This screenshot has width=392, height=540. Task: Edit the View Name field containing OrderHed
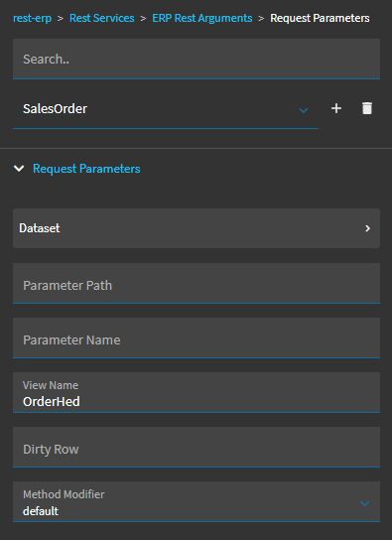coord(196,393)
